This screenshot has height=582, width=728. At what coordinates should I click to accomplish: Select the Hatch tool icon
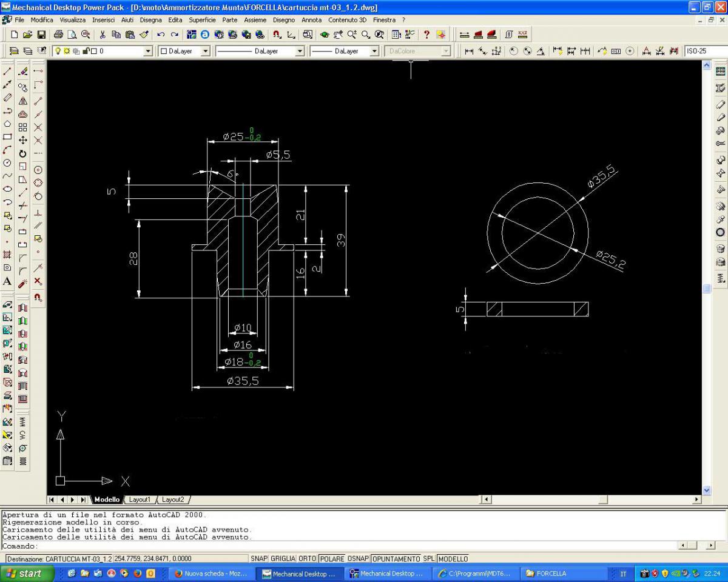tap(7, 255)
